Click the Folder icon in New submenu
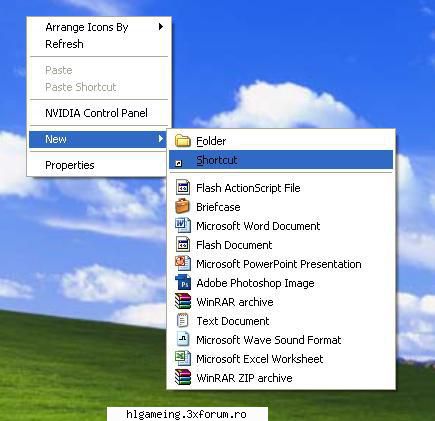The height and width of the screenshot is (421, 435). point(183,141)
